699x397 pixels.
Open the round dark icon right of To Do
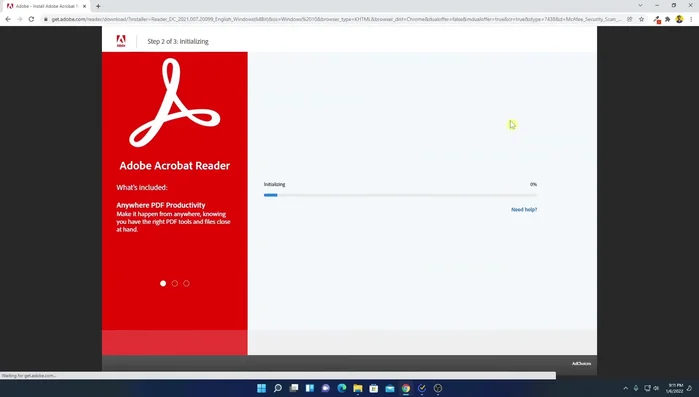tap(438, 388)
